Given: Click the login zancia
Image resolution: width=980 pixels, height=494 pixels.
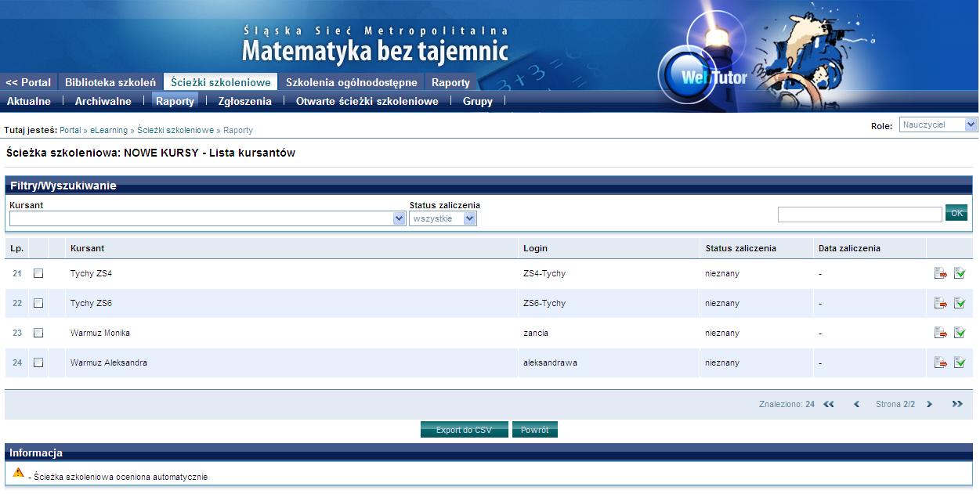Looking at the screenshot, I should click(536, 333).
